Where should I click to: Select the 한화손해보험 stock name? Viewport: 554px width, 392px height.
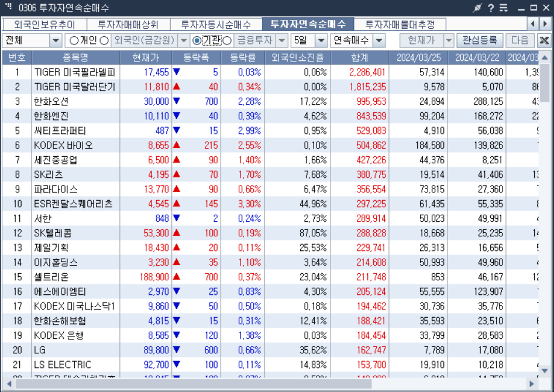point(60,321)
